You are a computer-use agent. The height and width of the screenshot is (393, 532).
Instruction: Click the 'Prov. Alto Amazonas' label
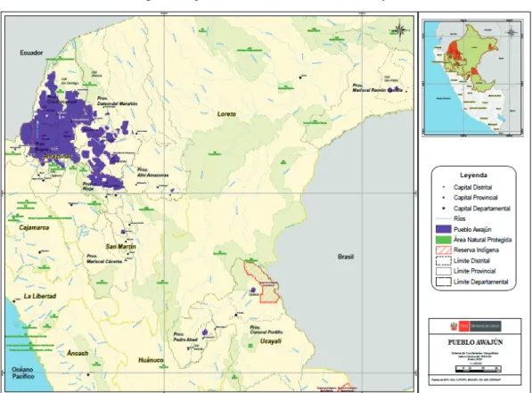(x=152, y=172)
